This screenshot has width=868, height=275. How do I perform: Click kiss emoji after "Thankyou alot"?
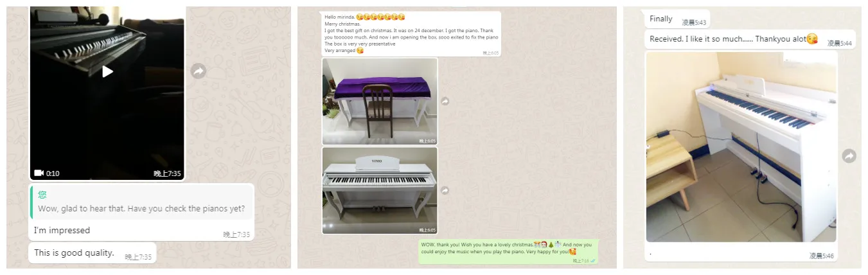[812, 39]
